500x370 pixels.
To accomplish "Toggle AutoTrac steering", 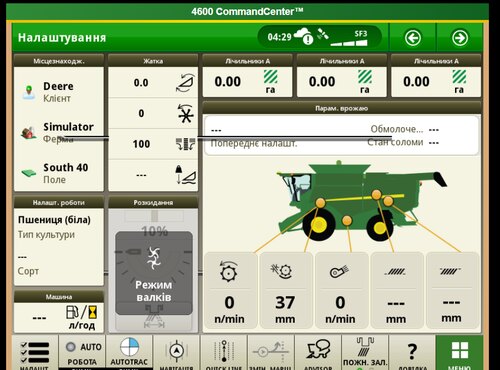I will click(129, 353).
